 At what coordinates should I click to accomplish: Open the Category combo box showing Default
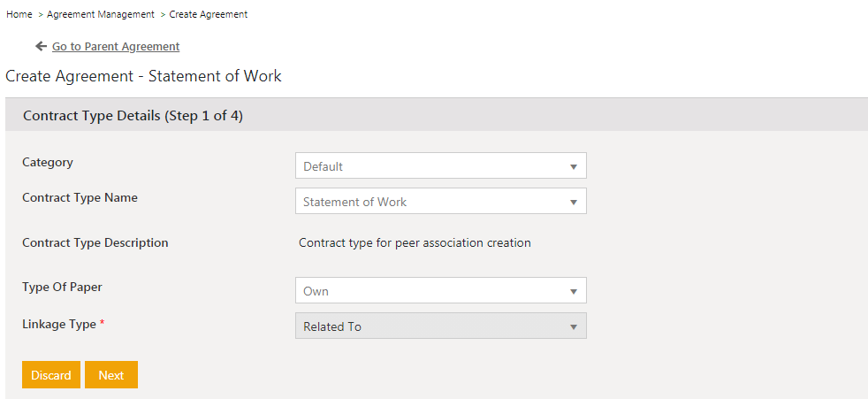pyautogui.click(x=441, y=165)
